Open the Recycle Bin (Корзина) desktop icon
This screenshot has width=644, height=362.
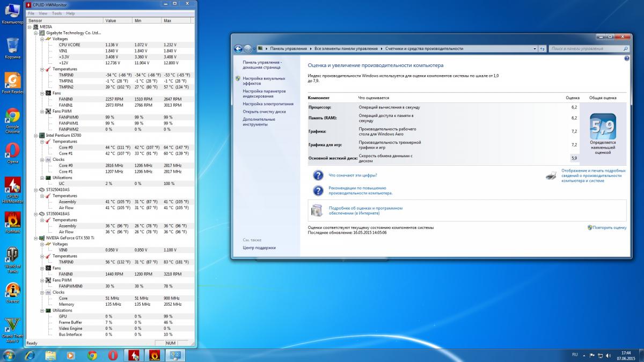tap(12, 48)
